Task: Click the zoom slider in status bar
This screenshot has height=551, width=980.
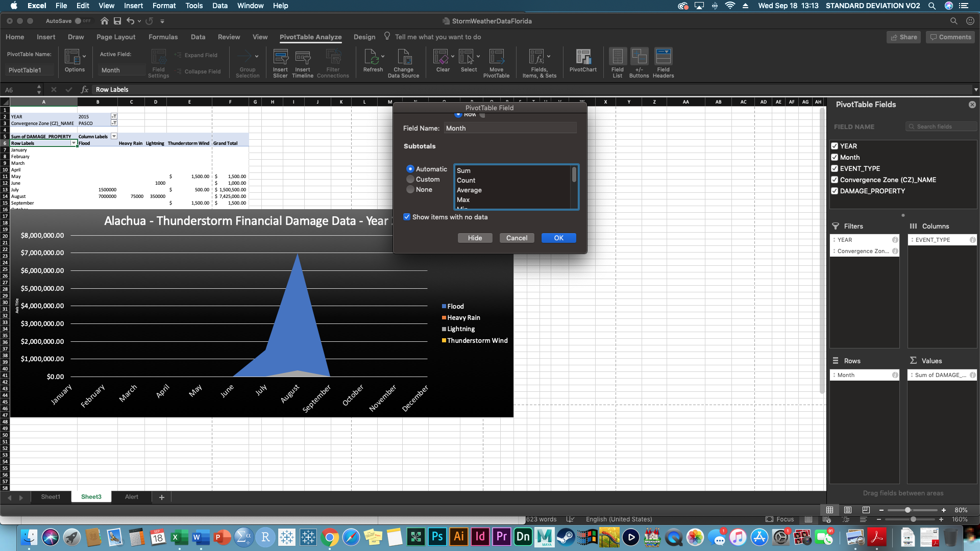Action: coord(908,510)
